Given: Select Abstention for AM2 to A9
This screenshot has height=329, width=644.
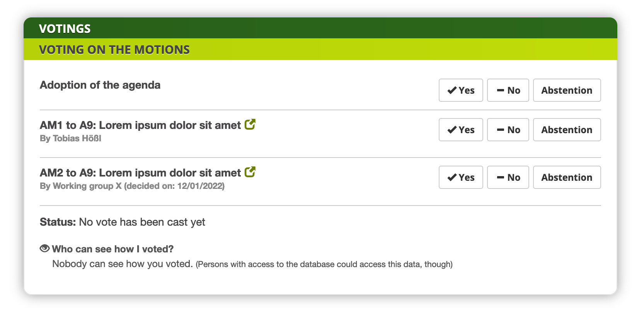Looking at the screenshot, I should point(567,177).
